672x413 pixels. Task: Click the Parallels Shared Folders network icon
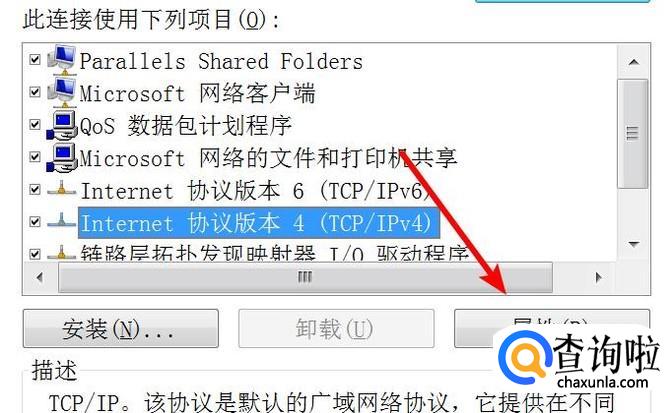(62, 59)
